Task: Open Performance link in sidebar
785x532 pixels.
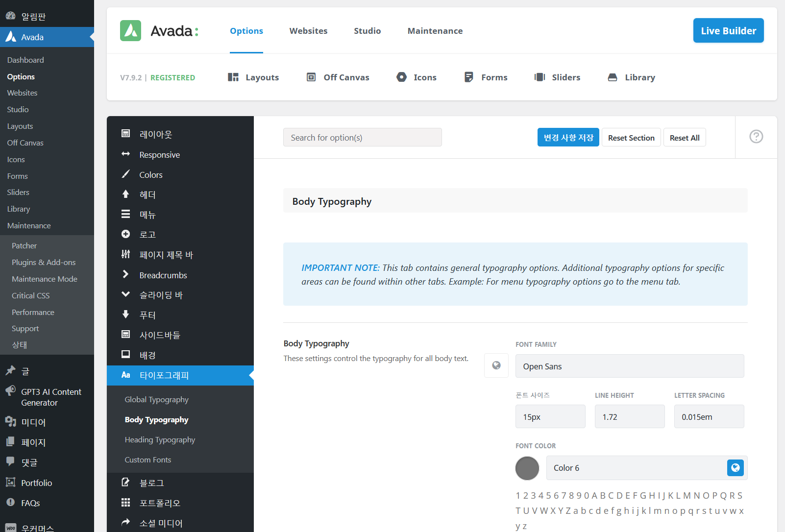Action: [x=33, y=312]
